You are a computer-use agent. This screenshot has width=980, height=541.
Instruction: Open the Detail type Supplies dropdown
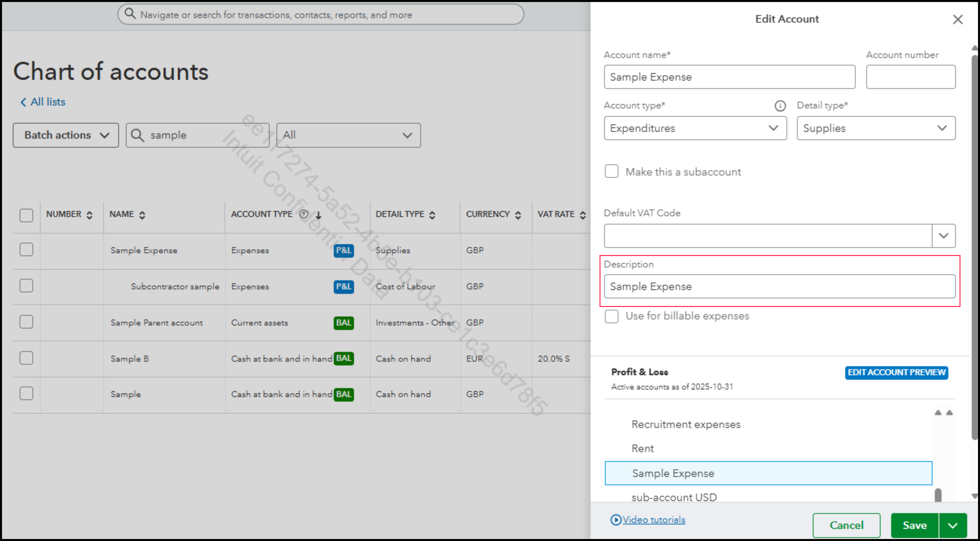876,128
